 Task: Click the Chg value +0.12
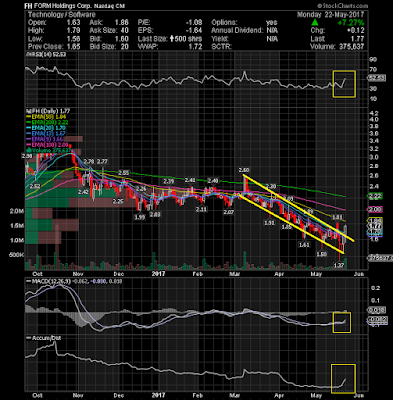pyautogui.click(x=355, y=31)
